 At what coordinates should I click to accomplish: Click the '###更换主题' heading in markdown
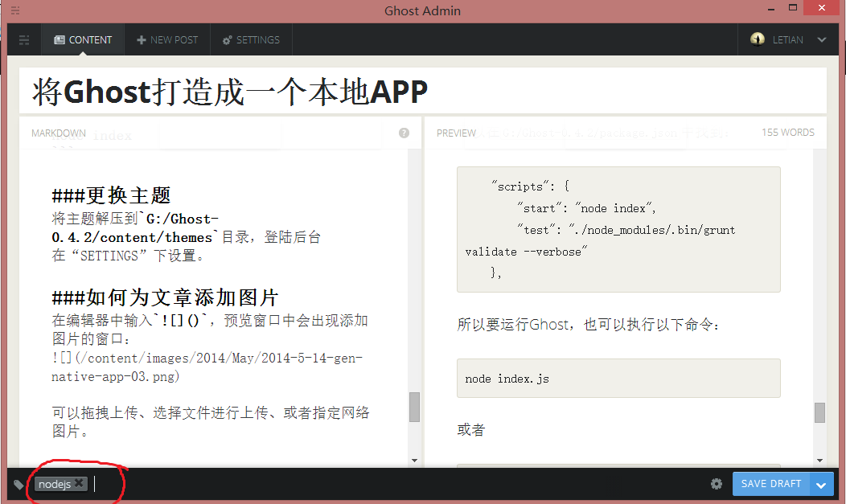[111, 195]
